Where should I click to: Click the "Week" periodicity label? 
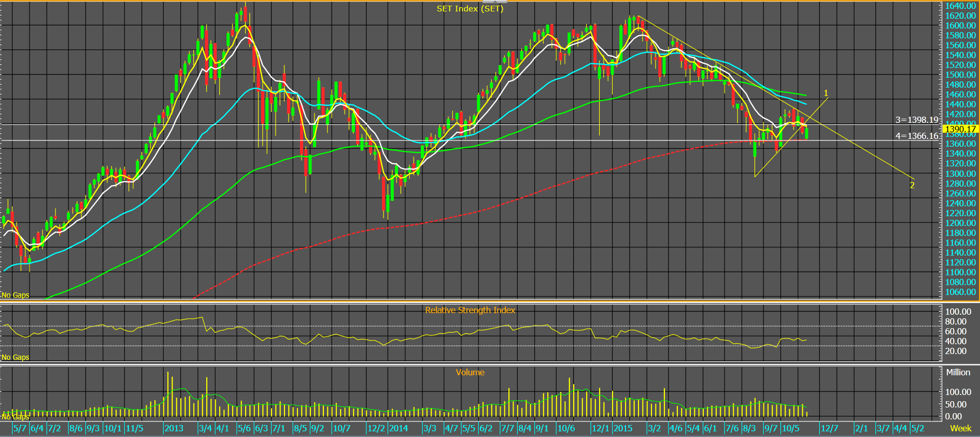click(x=960, y=428)
